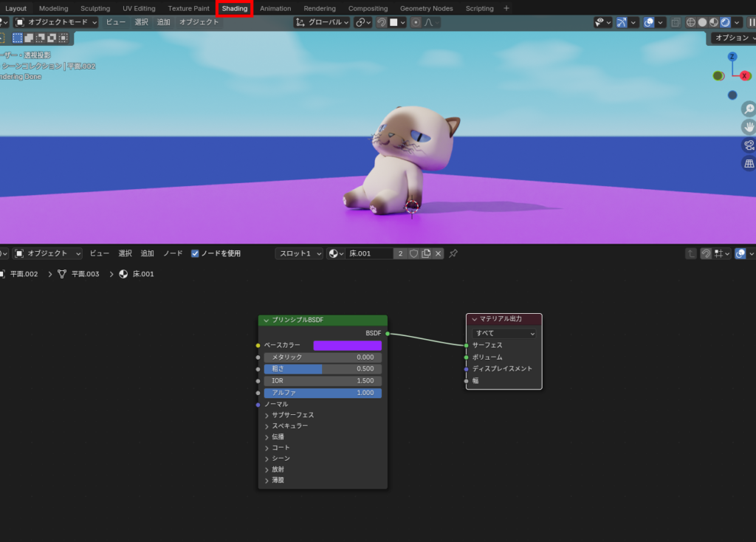Unlink material 床.001 with the X icon

(x=438, y=253)
